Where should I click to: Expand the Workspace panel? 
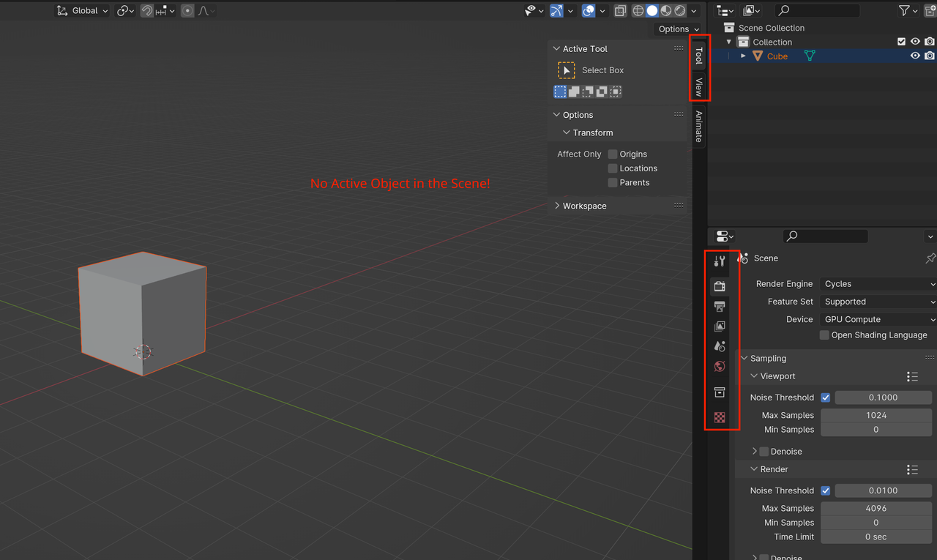[x=584, y=206]
